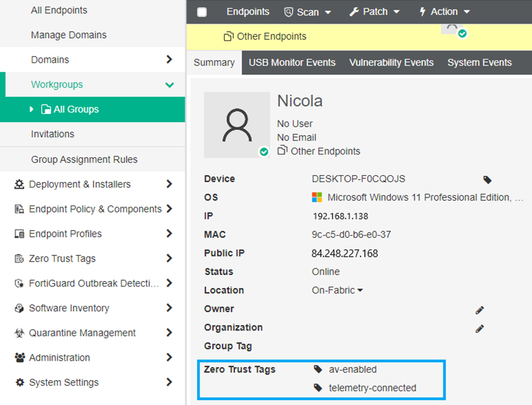Viewport: 532px width, 405px height.
Task: Open All Endpoints in the sidebar
Action: pos(59,10)
